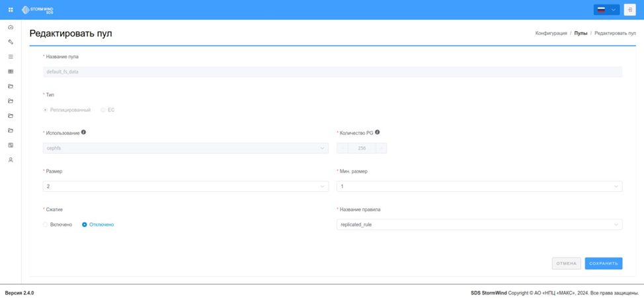This screenshot has height=299, width=644.
Task: Click the Тип field label
Action: tap(50, 95)
